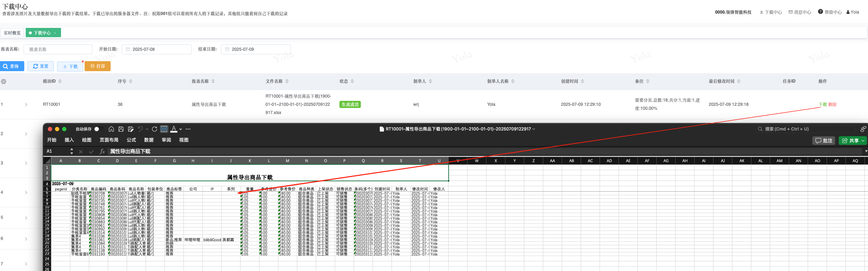Open the 开始日期 date picker
868x271 pixels.
point(157,49)
